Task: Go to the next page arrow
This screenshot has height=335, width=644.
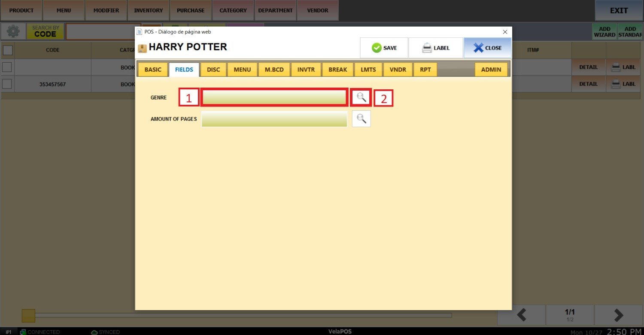Action: point(618,315)
